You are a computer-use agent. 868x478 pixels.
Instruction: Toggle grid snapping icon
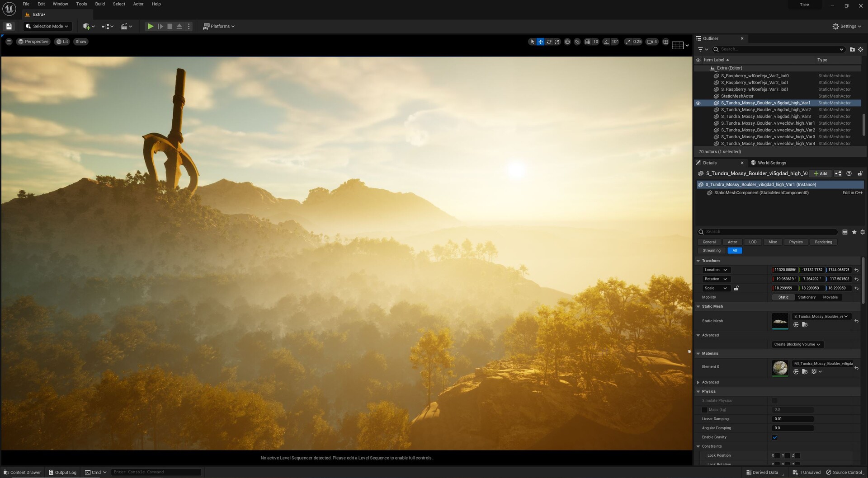[x=587, y=42]
